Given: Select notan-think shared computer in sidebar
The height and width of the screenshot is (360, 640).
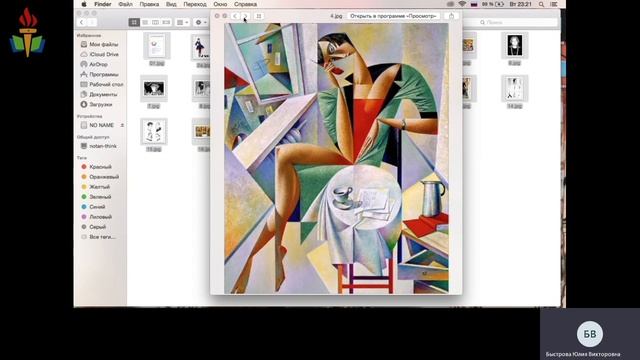Looking at the screenshot, I should pos(99,146).
